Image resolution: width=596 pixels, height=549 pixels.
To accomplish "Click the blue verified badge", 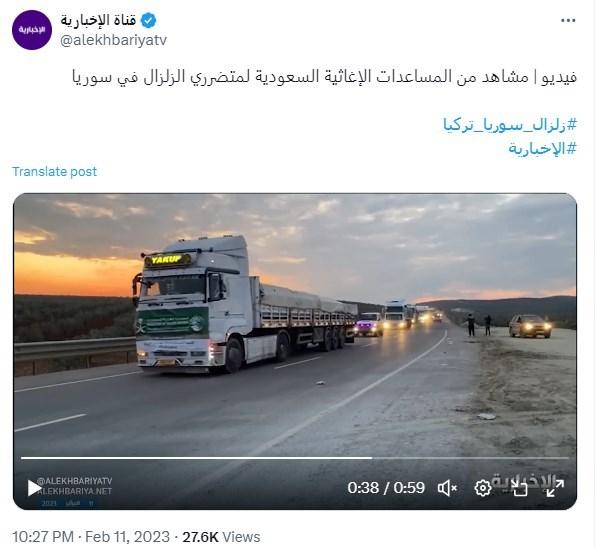I will click(148, 20).
